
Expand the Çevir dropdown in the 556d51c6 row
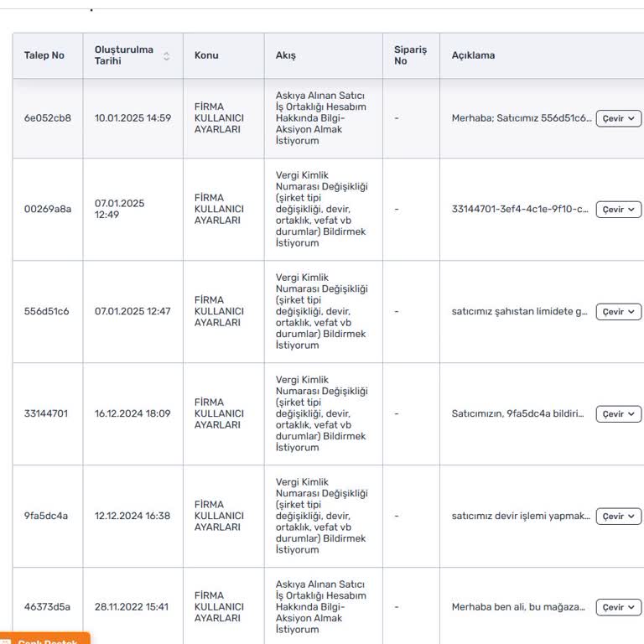(x=618, y=312)
